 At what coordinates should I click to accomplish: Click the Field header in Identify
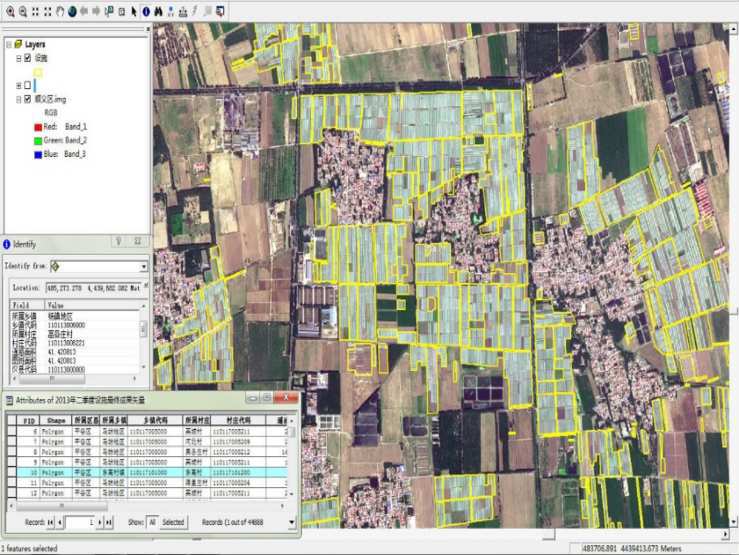[27, 305]
